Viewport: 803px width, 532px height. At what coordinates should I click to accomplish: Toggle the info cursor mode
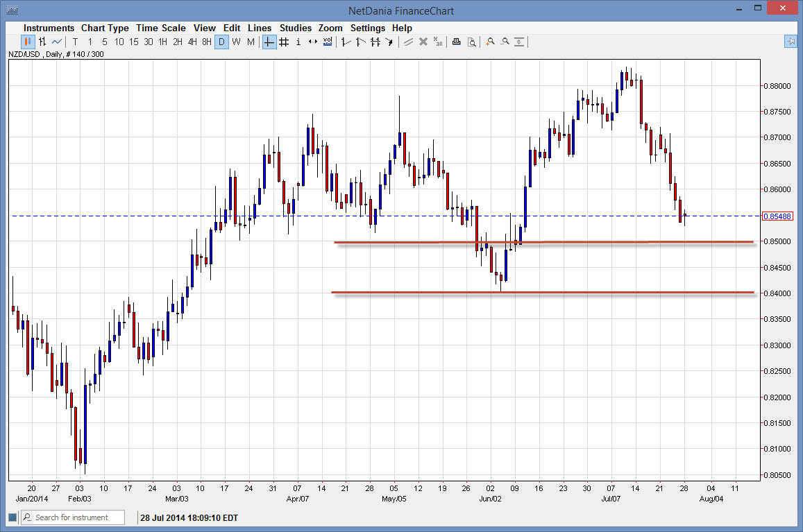[298, 42]
